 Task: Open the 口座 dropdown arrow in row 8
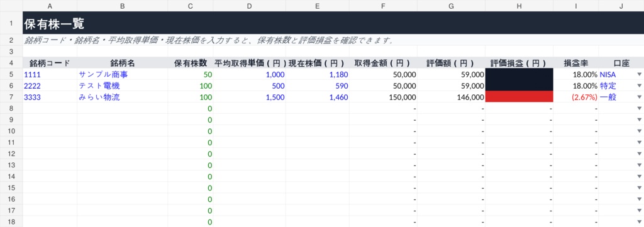pyautogui.click(x=639, y=108)
